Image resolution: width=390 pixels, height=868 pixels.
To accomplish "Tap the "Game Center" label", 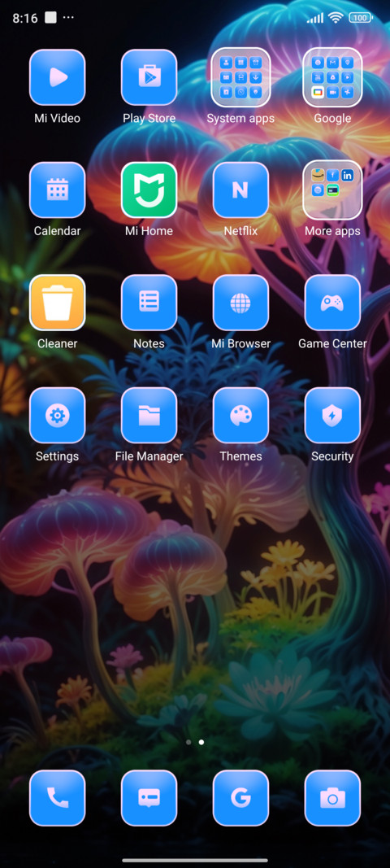I will pos(332,344).
